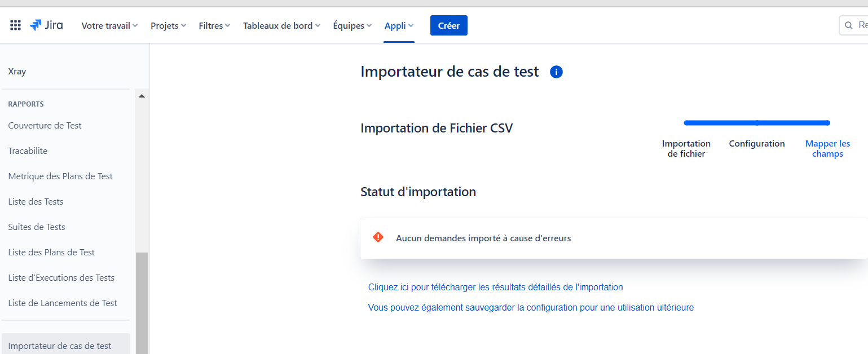Select the Mapper les champs step
Screen dimensions: 868x354
827,148
